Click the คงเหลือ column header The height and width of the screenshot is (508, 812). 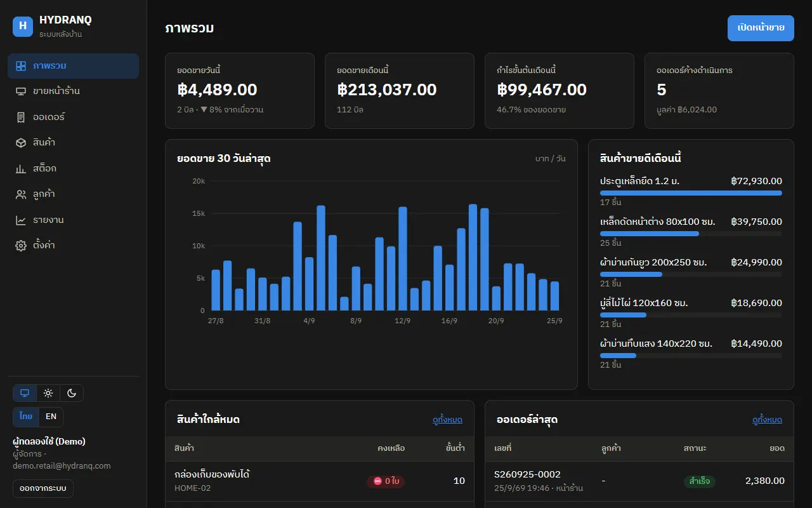click(391, 448)
